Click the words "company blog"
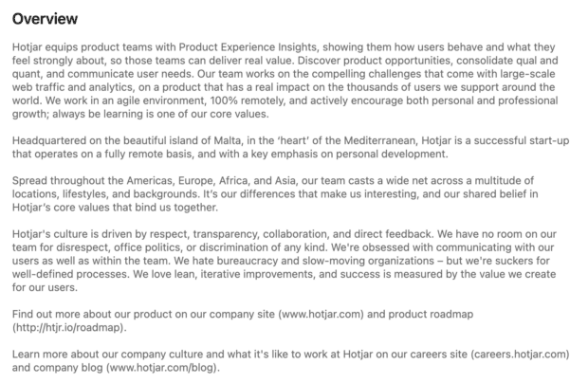This screenshot has width=588, height=383. coord(65,367)
